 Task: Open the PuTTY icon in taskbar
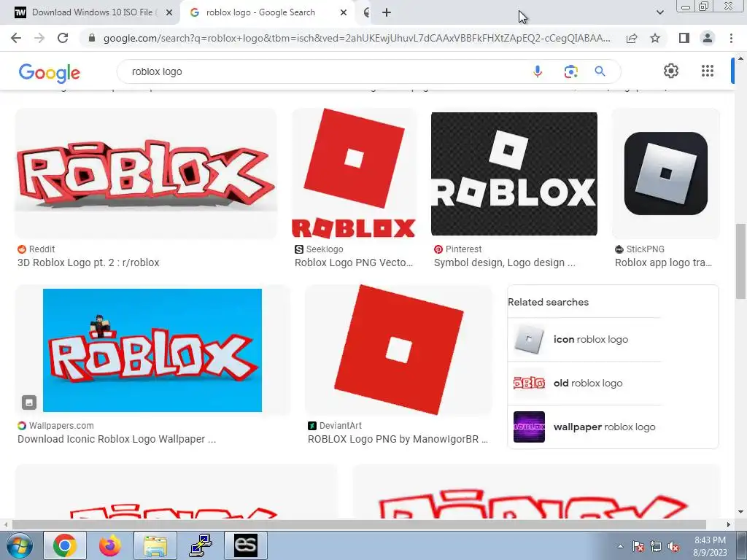[x=201, y=545]
